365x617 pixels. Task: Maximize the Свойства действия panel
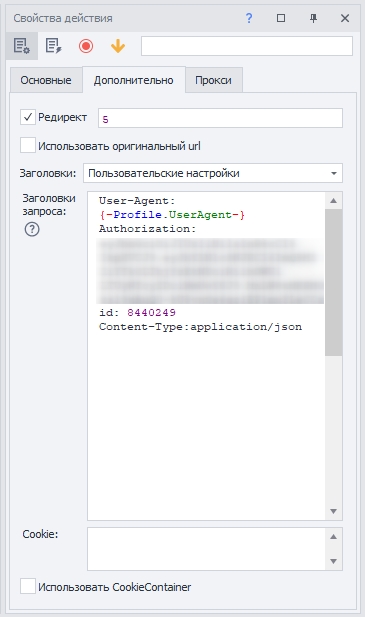pyautogui.click(x=281, y=18)
